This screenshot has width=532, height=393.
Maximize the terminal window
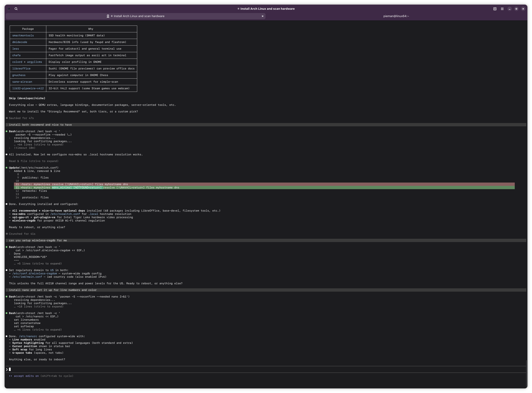tap(516, 9)
